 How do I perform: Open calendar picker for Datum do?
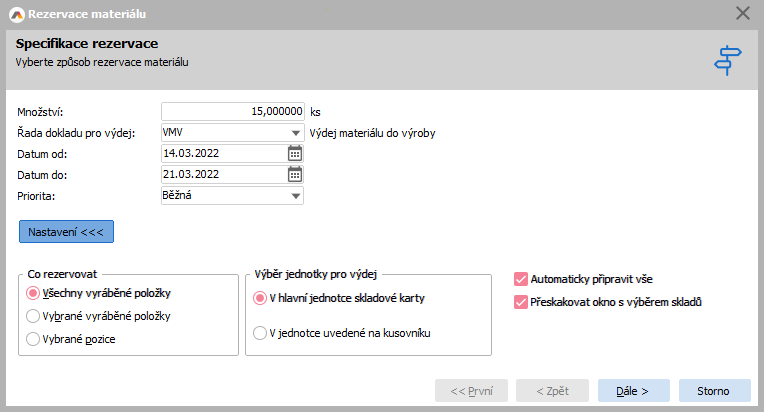295,174
